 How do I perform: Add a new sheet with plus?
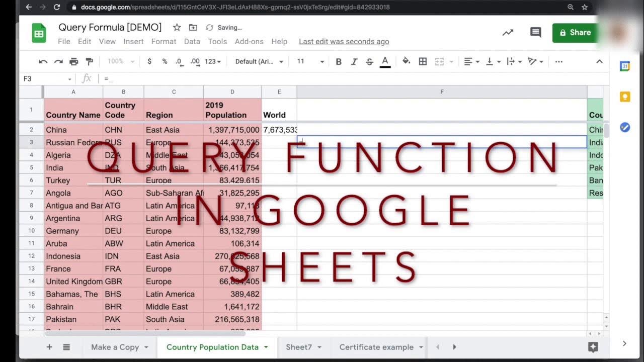point(49,347)
